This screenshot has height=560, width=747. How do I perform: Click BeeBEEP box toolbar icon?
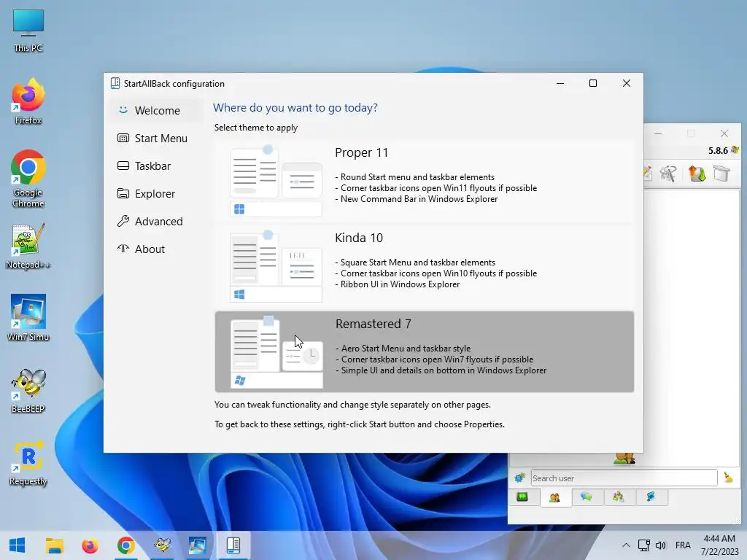[x=721, y=174]
